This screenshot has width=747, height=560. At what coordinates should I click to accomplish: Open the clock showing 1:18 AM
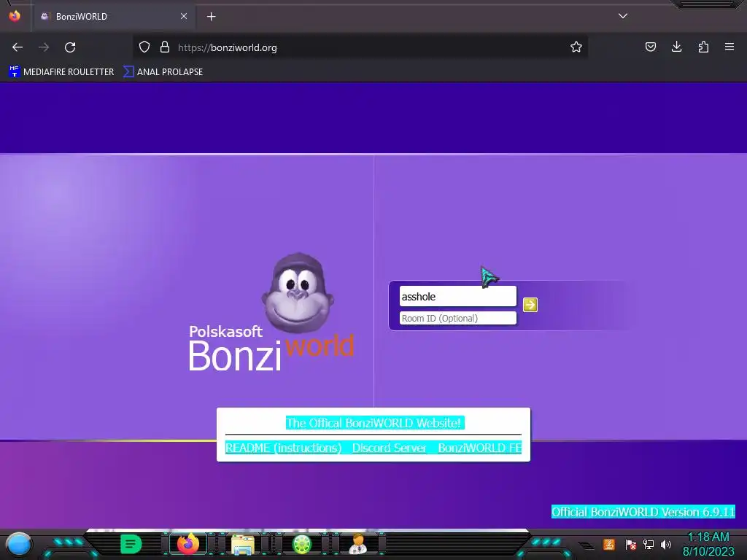coord(708,544)
